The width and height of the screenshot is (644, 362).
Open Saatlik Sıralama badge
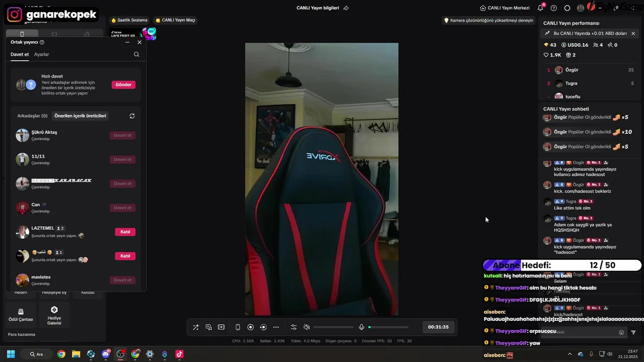129,20
